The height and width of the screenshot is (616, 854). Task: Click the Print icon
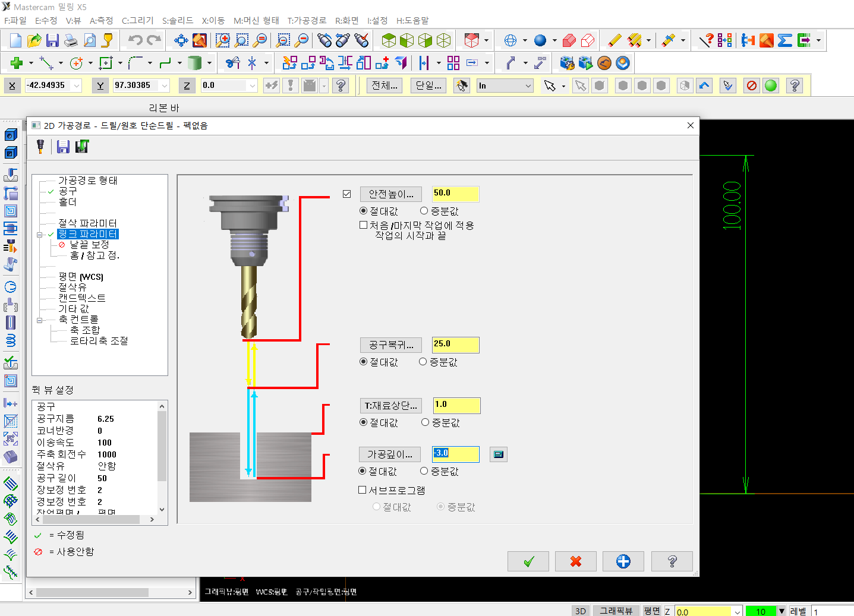(71, 40)
